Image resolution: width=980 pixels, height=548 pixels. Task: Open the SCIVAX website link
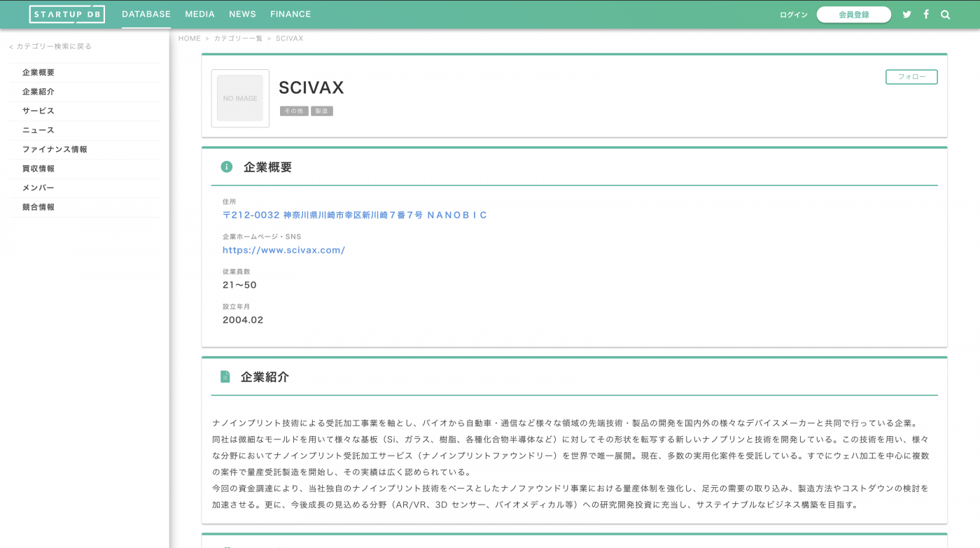(x=283, y=250)
